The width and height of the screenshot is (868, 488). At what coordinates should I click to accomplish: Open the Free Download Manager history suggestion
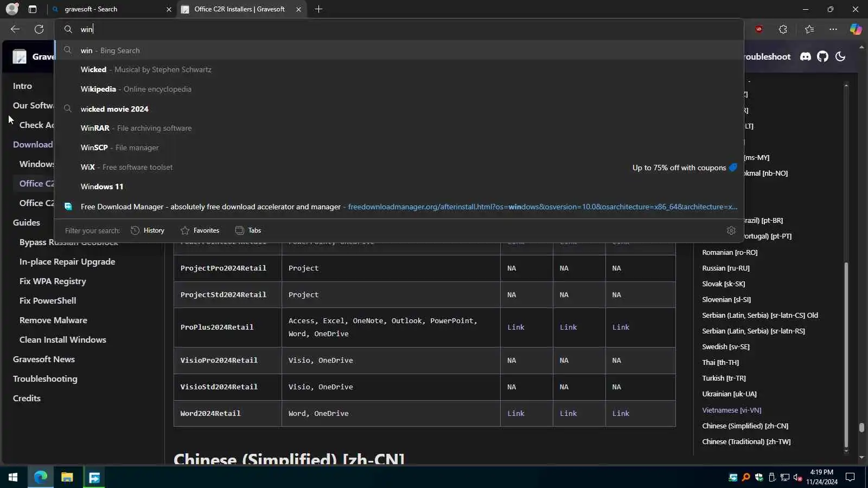tap(399, 207)
